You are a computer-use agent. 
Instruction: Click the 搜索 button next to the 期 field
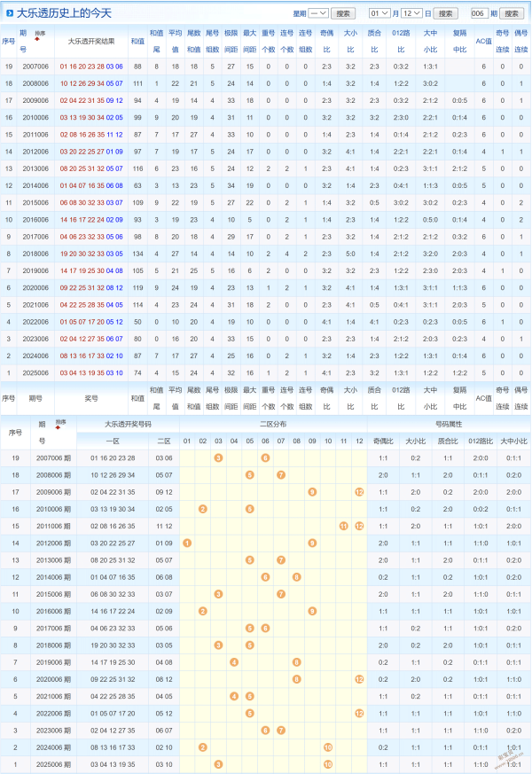[x=512, y=13]
